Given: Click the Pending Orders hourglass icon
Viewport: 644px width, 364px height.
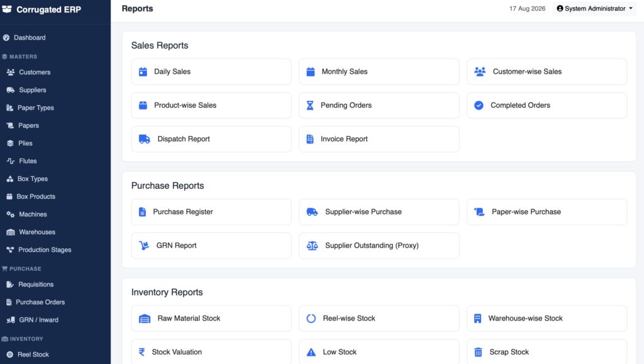Looking at the screenshot, I should 310,105.
